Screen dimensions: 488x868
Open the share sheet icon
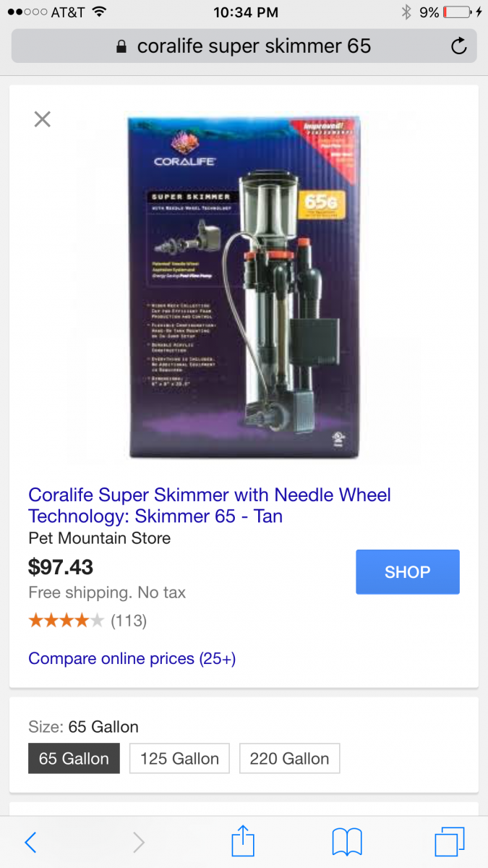point(243,841)
